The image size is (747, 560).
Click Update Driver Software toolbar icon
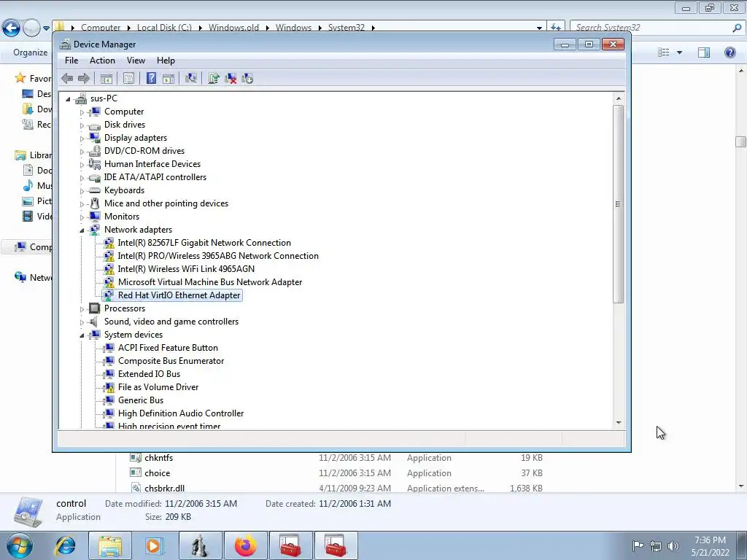pos(214,78)
